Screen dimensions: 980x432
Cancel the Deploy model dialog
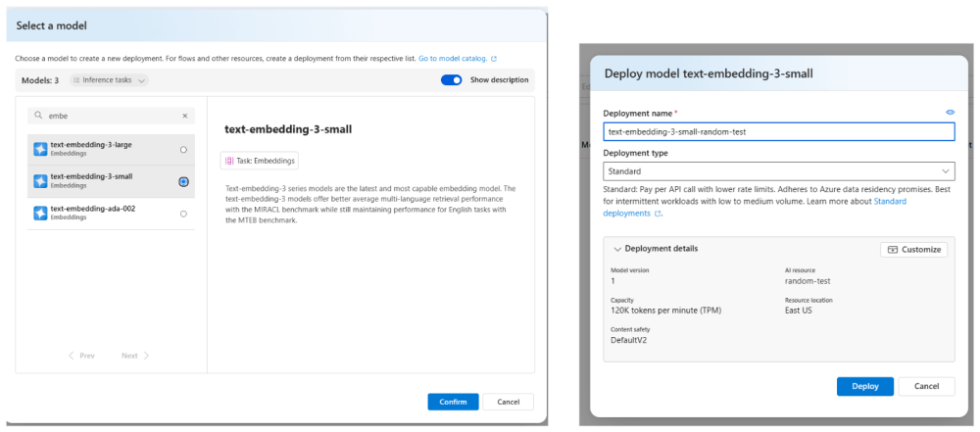coord(926,386)
